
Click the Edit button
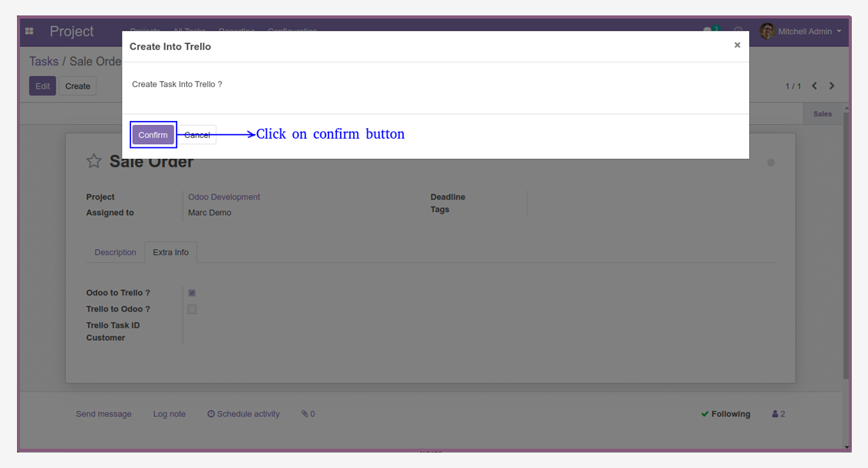click(x=42, y=86)
